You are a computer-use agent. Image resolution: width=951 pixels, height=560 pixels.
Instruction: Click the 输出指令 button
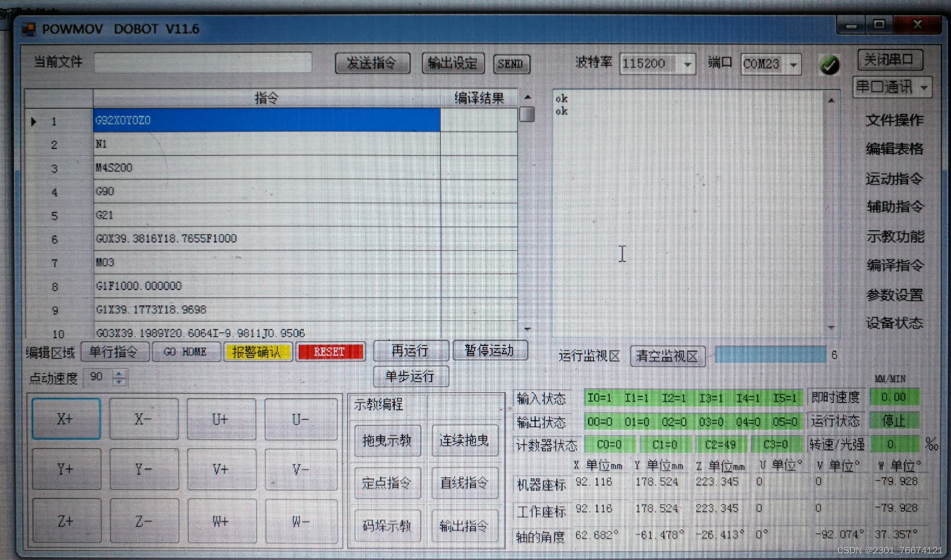pyautogui.click(x=465, y=525)
